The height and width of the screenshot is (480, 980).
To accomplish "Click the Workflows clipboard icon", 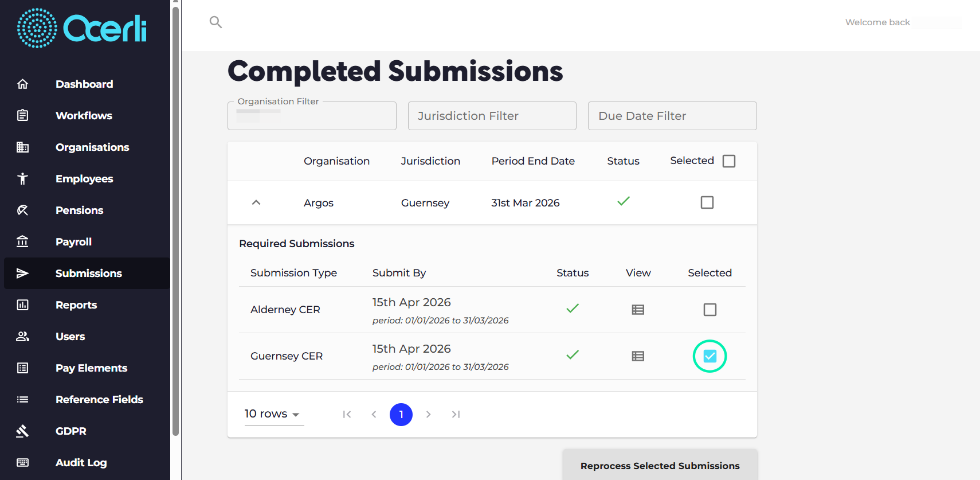I will click(23, 116).
